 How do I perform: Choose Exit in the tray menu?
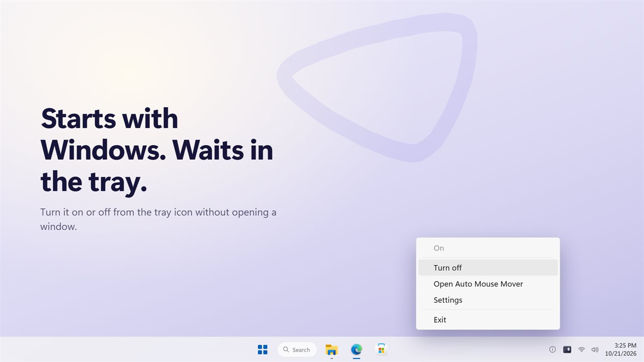488,320
